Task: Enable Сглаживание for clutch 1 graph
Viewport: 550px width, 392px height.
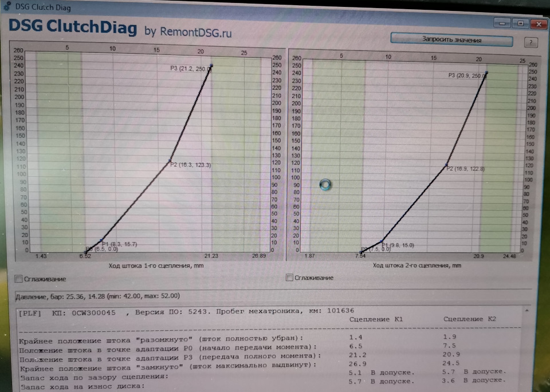Action: (x=18, y=279)
